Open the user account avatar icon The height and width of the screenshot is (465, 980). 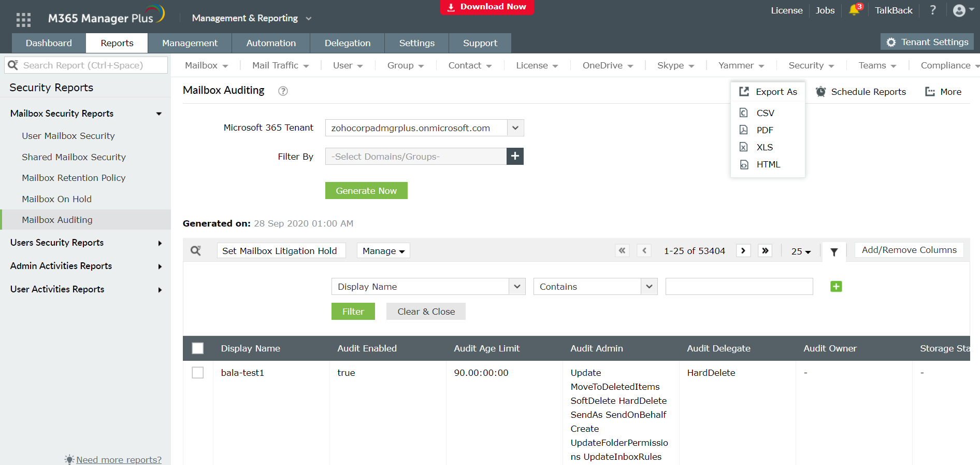(x=959, y=10)
